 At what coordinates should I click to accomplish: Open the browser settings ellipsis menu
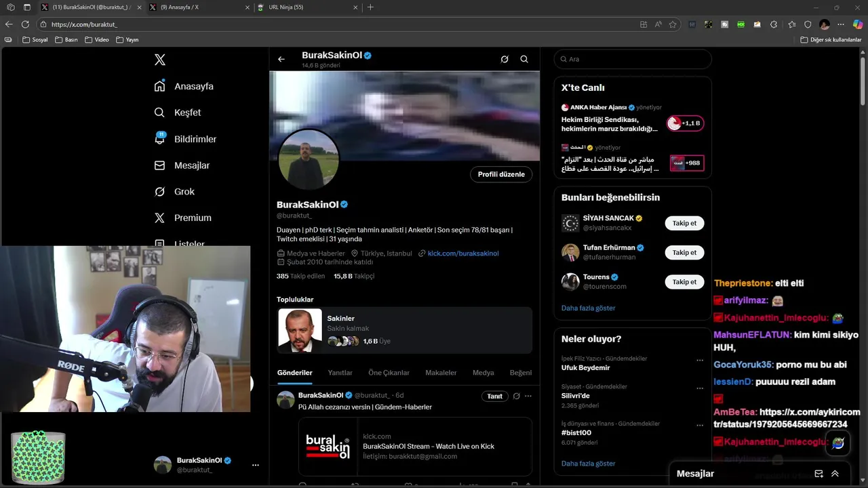[x=841, y=24]
